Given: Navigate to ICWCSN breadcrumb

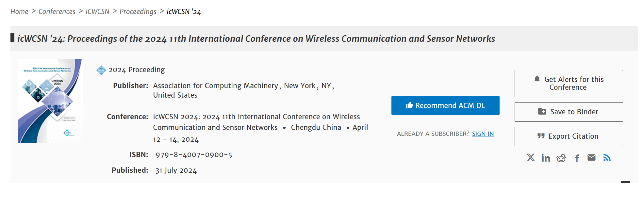Looking at the screenshot, I should (97, 12).
